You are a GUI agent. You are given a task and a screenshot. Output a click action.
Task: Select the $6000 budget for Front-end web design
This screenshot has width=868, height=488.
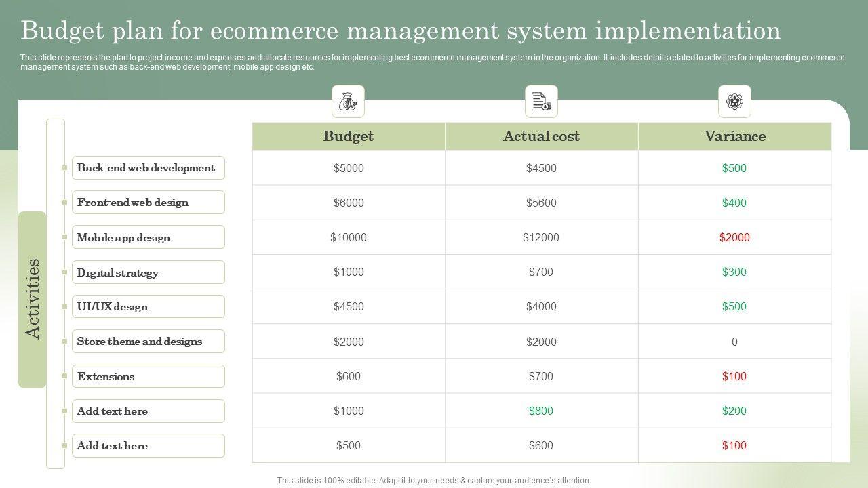[349, 203]
